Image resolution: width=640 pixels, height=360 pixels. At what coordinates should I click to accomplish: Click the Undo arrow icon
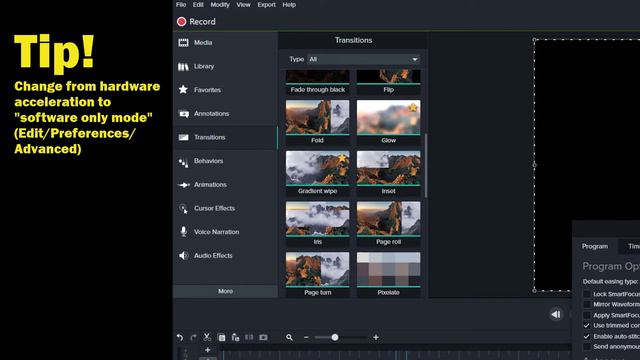click(x=180, y=337)
